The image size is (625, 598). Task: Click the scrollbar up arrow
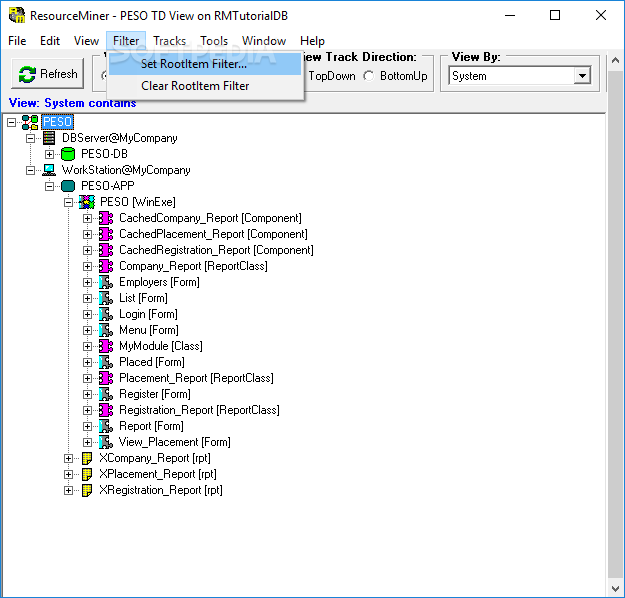coord(615,61)
